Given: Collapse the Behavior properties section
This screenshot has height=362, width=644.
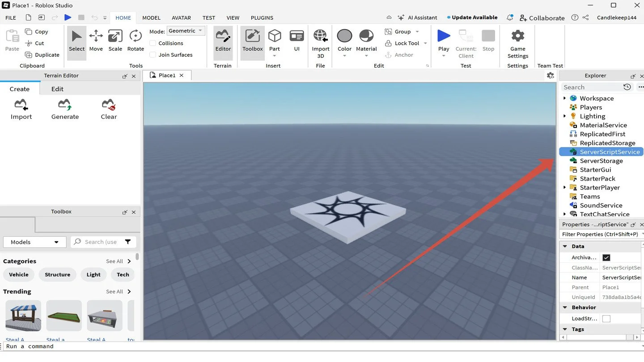Looking at the screenshot, I should coord(565,307).
